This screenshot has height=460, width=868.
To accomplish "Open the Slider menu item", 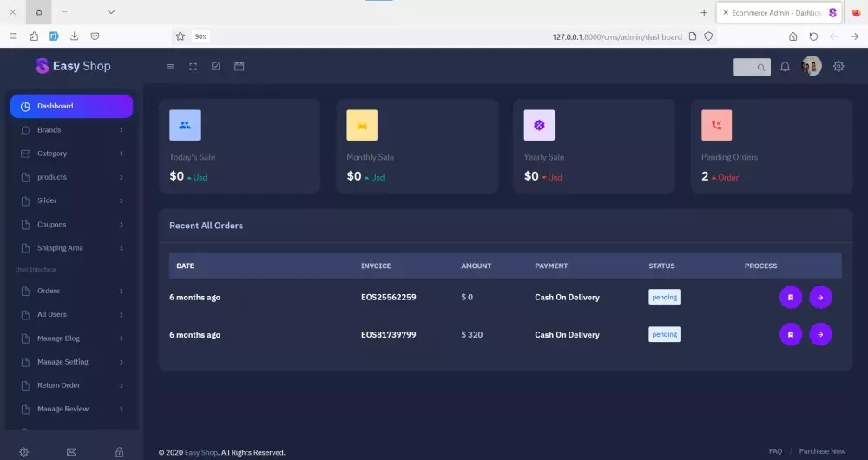I will (x=71, y=201).
